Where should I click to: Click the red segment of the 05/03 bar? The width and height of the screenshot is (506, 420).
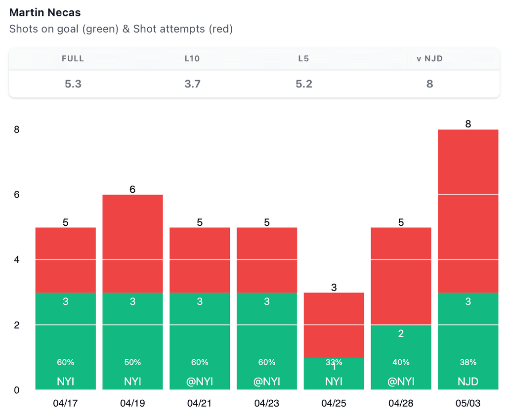coord(468,210)
